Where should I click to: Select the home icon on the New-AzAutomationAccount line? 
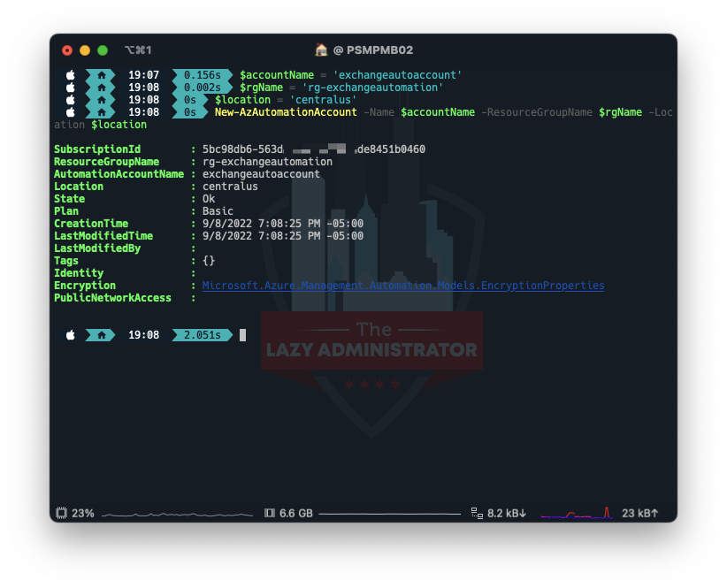[x=102, y=112]
